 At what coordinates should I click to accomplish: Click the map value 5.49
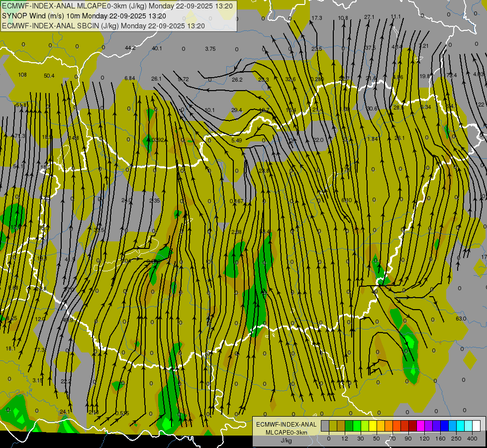(x=237, y=140)
